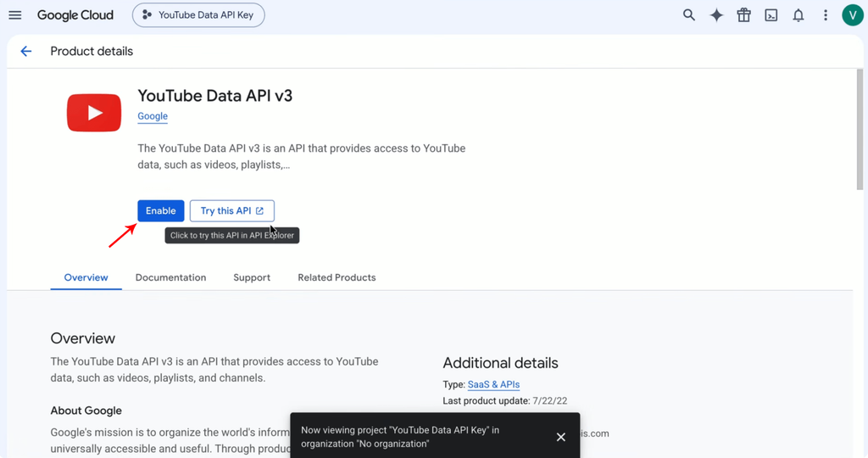Click the YouTube Data API v3 title
This screenshot has width=868, height=458.
[x=214, y=96]
